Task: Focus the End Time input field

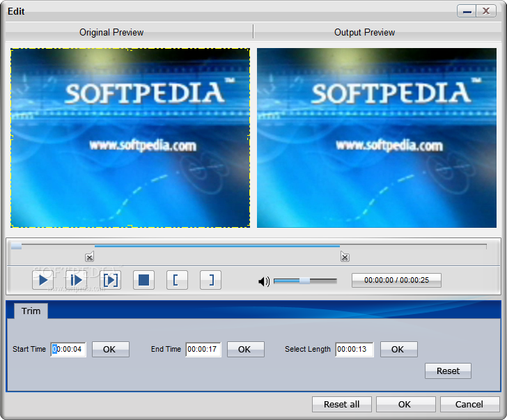Action: tap(203, 349)
